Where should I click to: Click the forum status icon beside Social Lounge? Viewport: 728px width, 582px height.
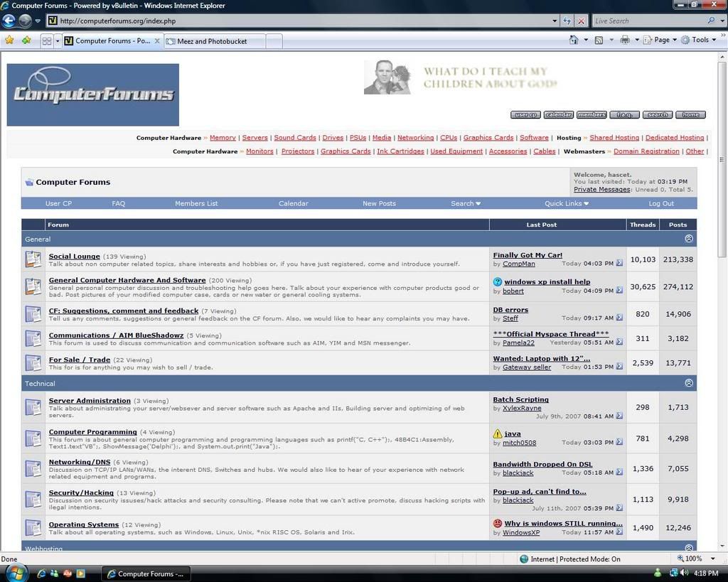tap(33, 259)
